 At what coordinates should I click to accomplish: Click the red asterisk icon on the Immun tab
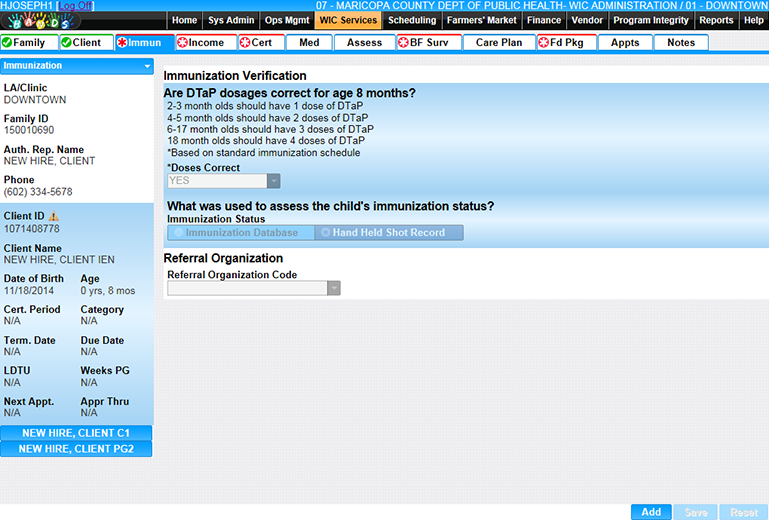click(122, 43)
